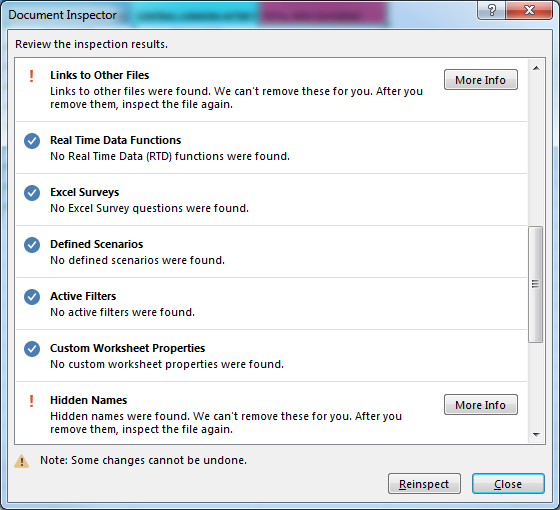Image resolution: width=560 pixels, height=510 pixels.
Task: Click the red exclamation icon beside Hidden Names
Action: 31,401
